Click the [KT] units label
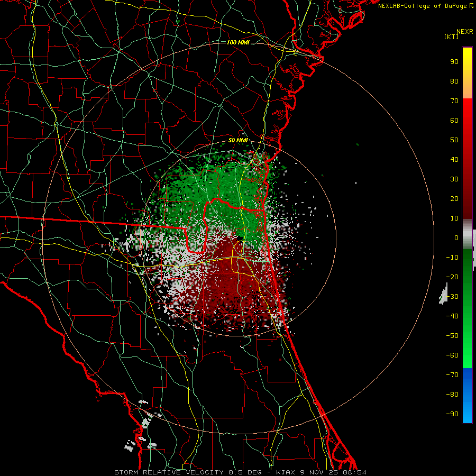The height and width of the screenshot is (476, 476). click(x=452, y=36)
